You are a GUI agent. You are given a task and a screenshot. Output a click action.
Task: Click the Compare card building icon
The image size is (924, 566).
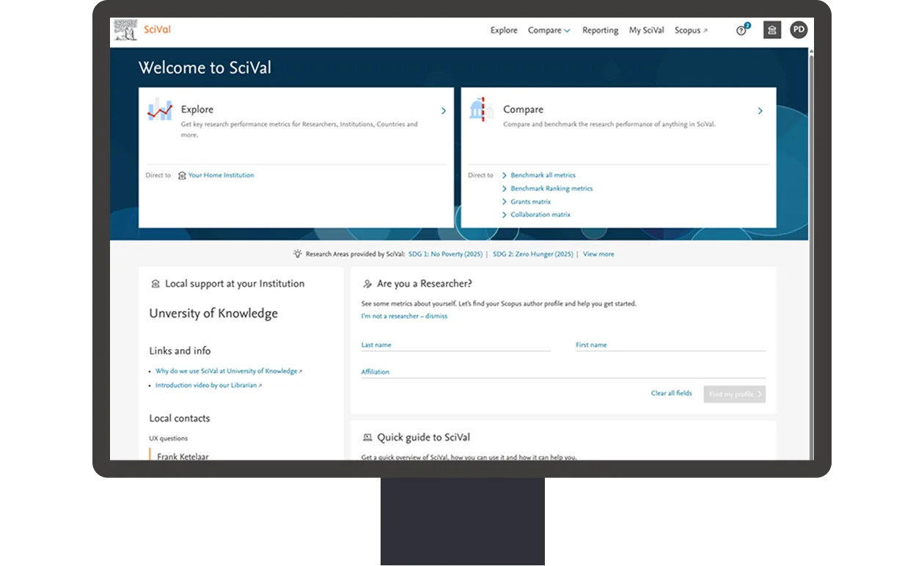482,109
